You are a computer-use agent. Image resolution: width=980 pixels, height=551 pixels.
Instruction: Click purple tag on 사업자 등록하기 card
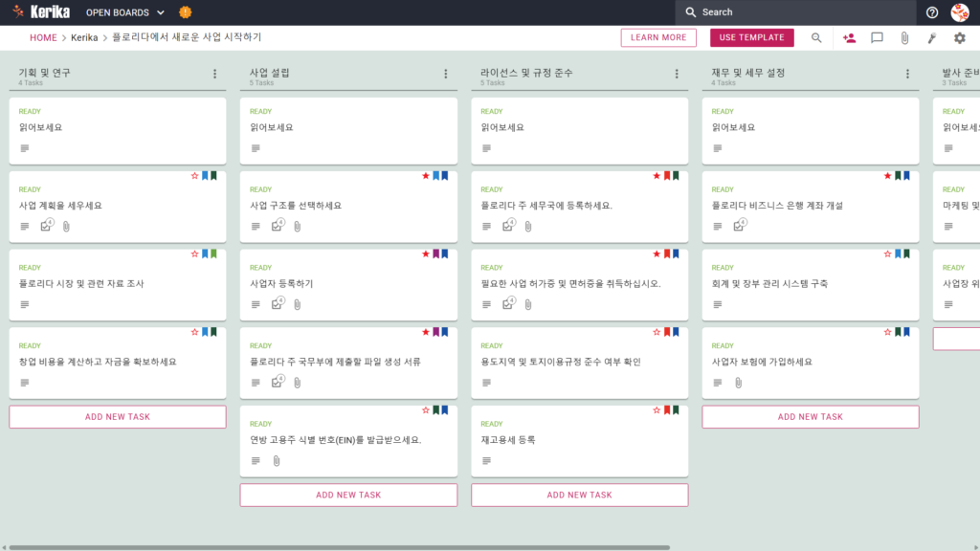436,254
